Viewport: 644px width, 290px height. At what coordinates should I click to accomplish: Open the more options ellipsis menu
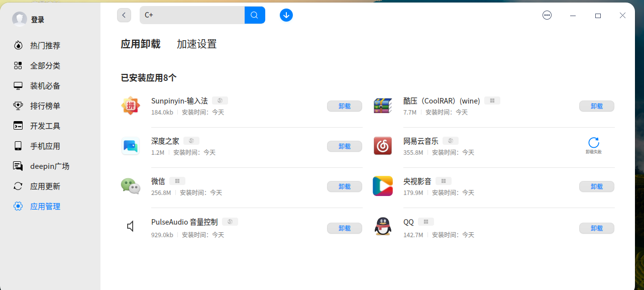click(x=547, y=15)
